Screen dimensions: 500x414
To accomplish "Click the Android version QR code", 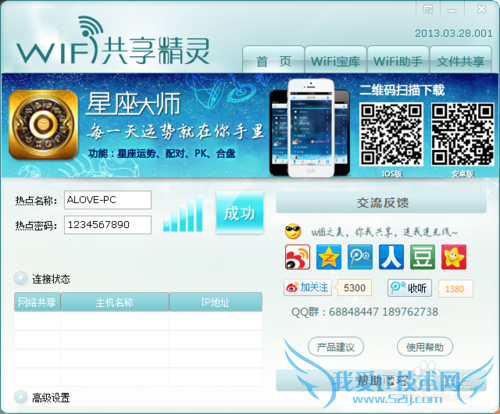I will [x=463, y=134].
